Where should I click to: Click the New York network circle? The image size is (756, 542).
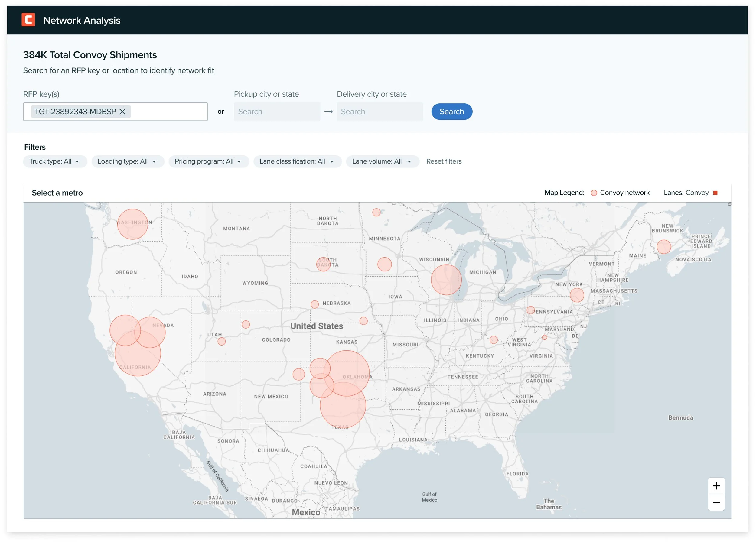click(x=577, y=295)
